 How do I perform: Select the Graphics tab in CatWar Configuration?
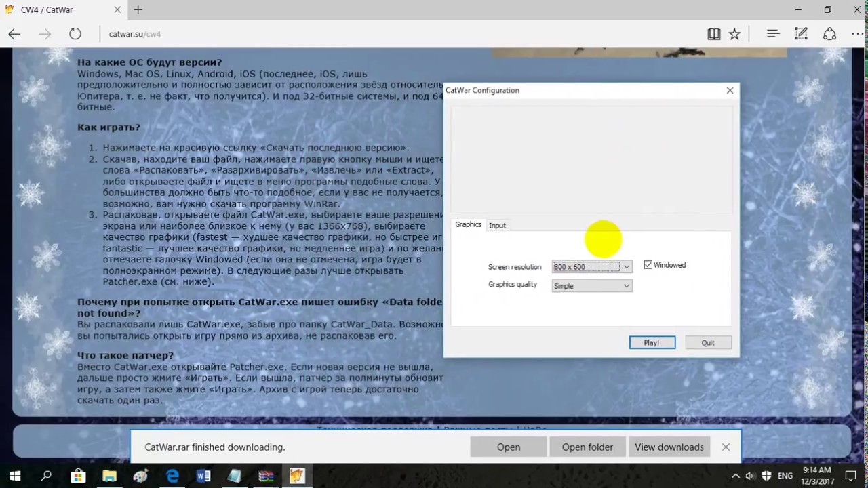(468, 224)
